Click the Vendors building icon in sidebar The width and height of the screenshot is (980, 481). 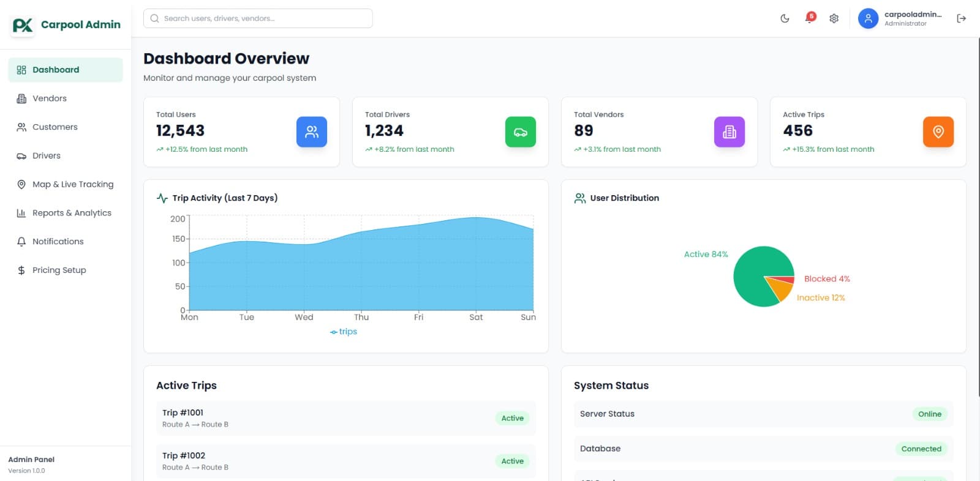(x=21, y=99)
